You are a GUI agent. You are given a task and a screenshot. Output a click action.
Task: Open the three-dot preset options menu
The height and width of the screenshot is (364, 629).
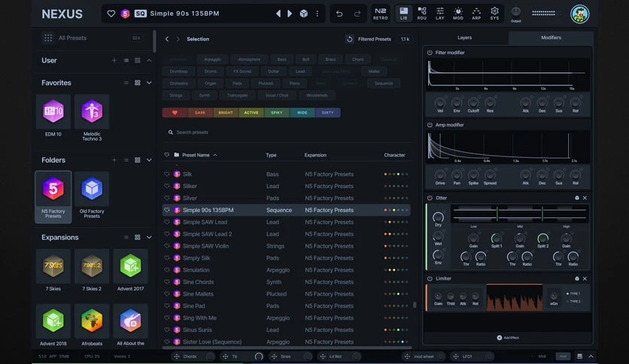pyautogui.click(x=318, y=14)
